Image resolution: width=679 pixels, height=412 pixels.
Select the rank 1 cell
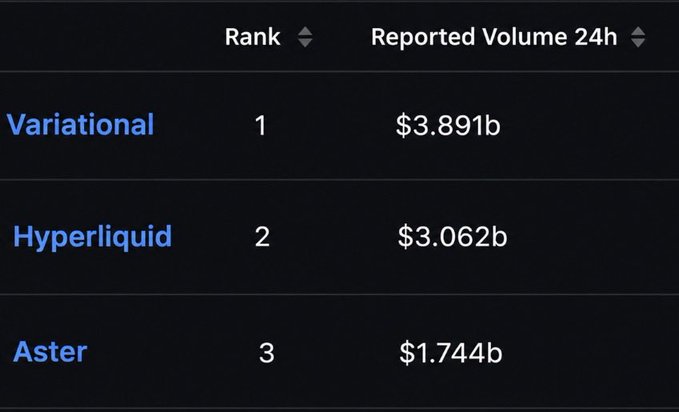point(260,126)
